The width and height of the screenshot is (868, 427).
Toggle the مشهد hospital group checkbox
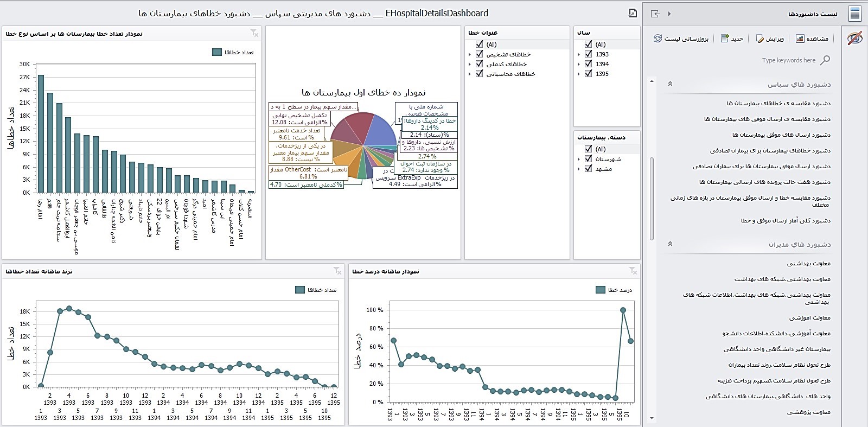588,169
